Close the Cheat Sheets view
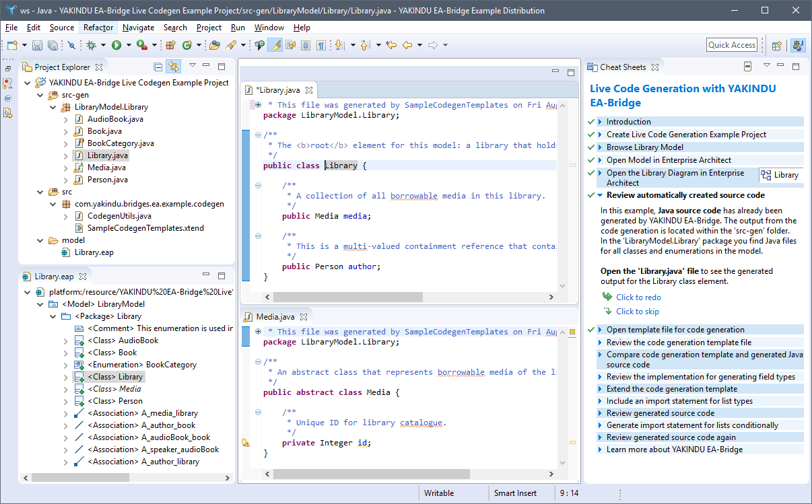Screen dimensions: 812x504 click(x=655, y=67)
